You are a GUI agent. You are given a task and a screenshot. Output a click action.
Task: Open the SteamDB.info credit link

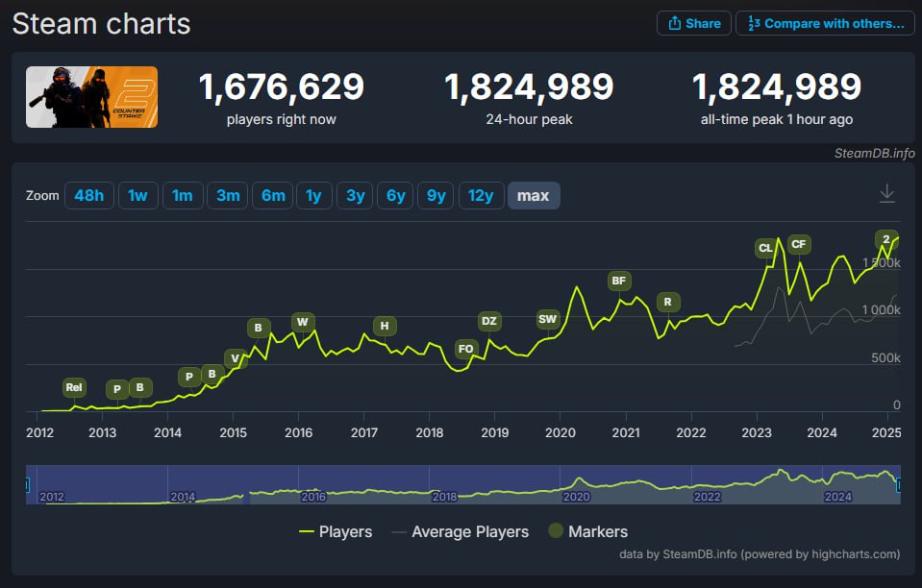(x=873, y=153)
